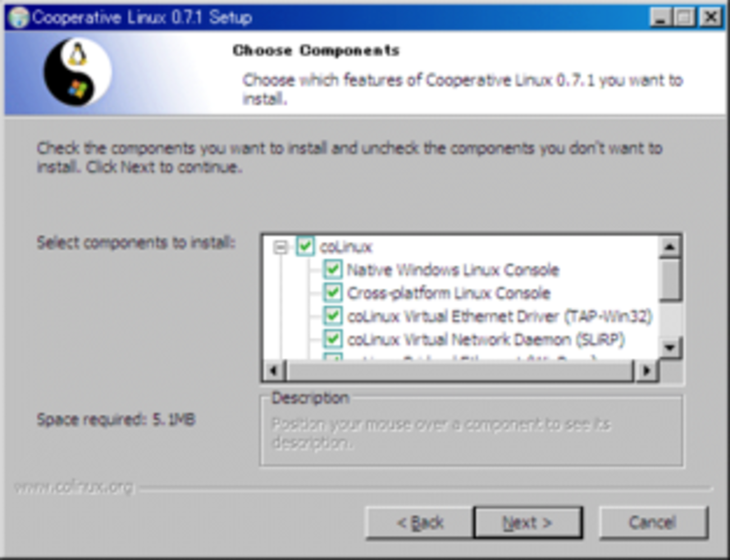Screen dimensions: 730x560
Task: Select the Native Windows Linux Console label
Action: click(453, 270)
